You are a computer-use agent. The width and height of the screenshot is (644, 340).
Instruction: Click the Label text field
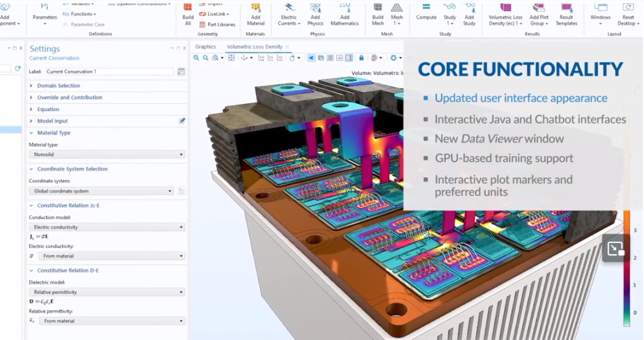click(x=109, y=72)
